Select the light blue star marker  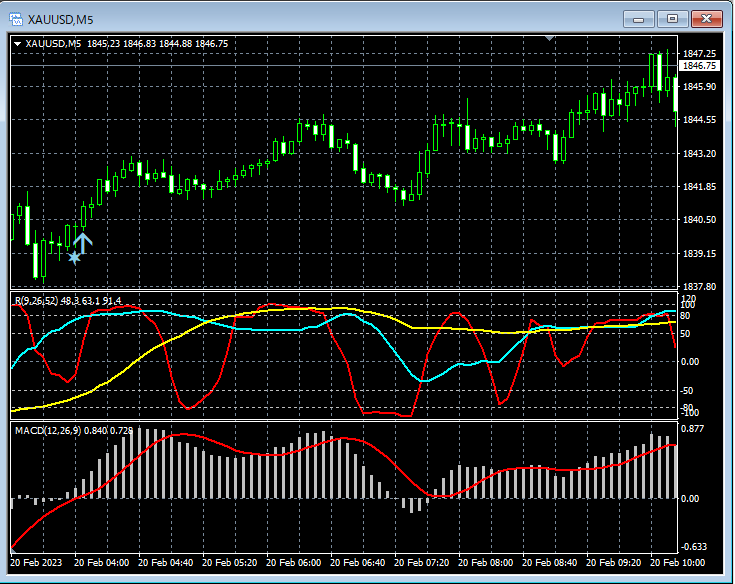(74, 258)
